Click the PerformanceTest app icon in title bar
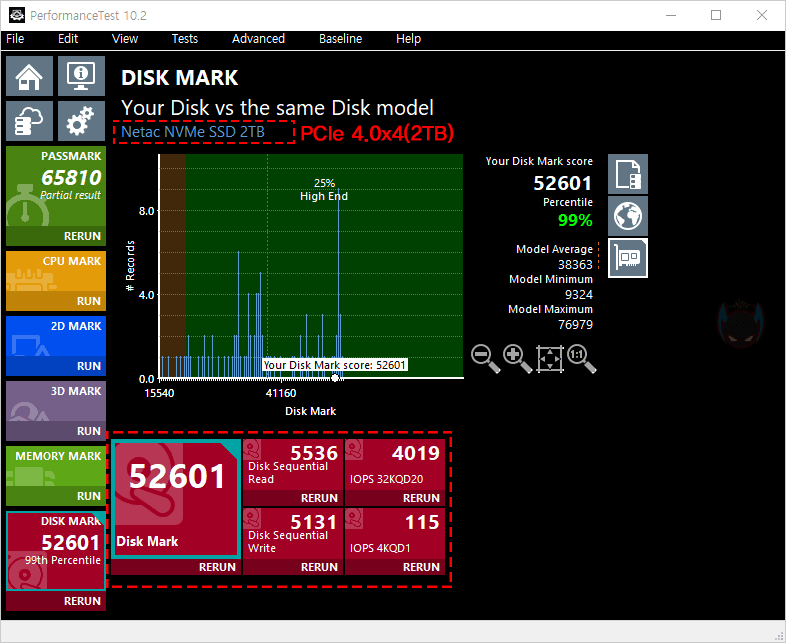Screen dimensions: 786x643 pyautogui.click(x=17, y=15)
